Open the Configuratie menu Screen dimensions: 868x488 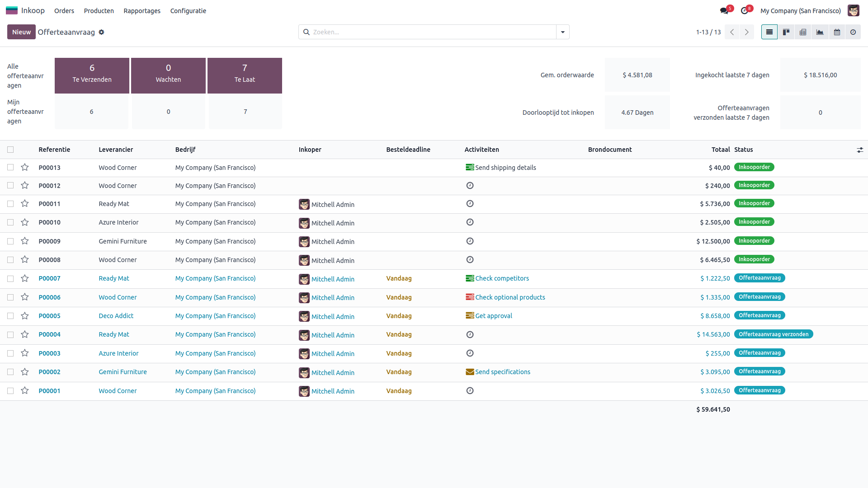(188, 11)
